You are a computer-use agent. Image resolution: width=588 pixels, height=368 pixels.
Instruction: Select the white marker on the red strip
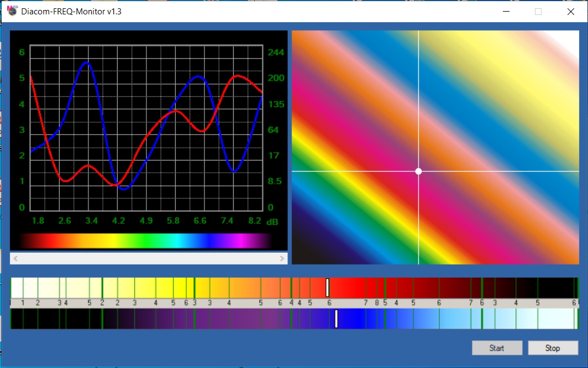coord(328,287)
